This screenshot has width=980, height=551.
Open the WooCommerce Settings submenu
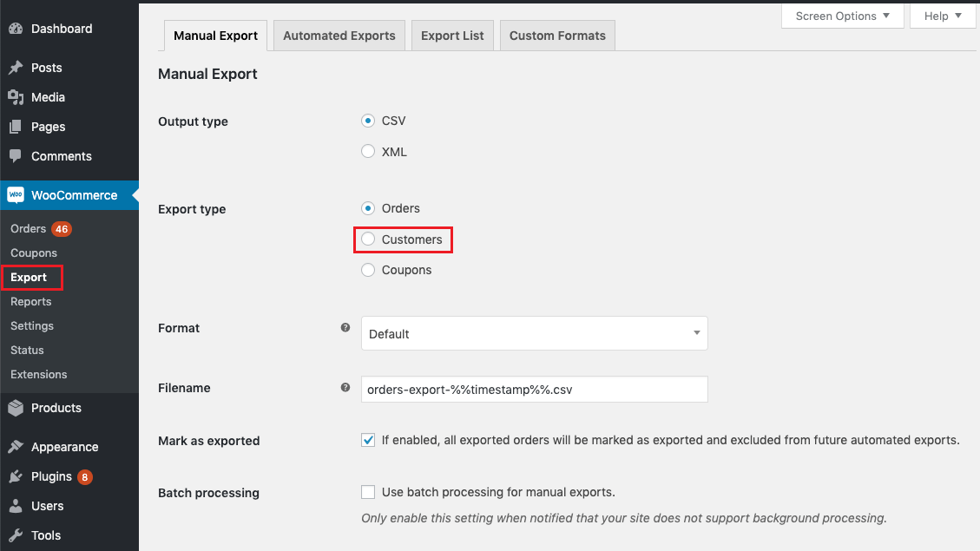tap(32, 326)
